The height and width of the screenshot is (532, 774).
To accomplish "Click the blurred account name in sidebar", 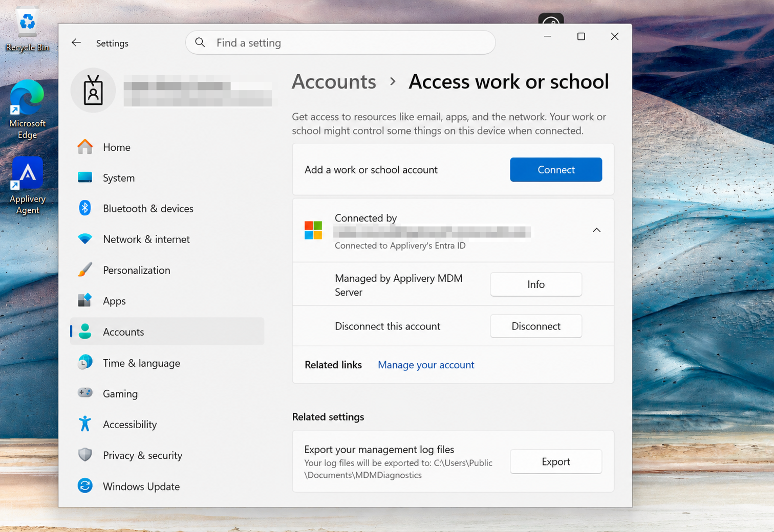I will 198,93.
